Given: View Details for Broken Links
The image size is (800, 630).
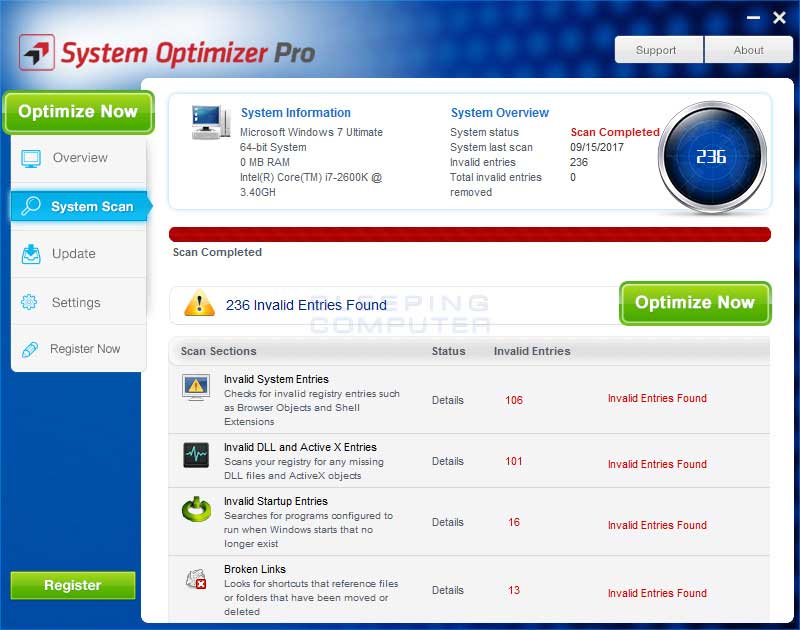Looking at the screenshot, I should [x=447, y=590].
